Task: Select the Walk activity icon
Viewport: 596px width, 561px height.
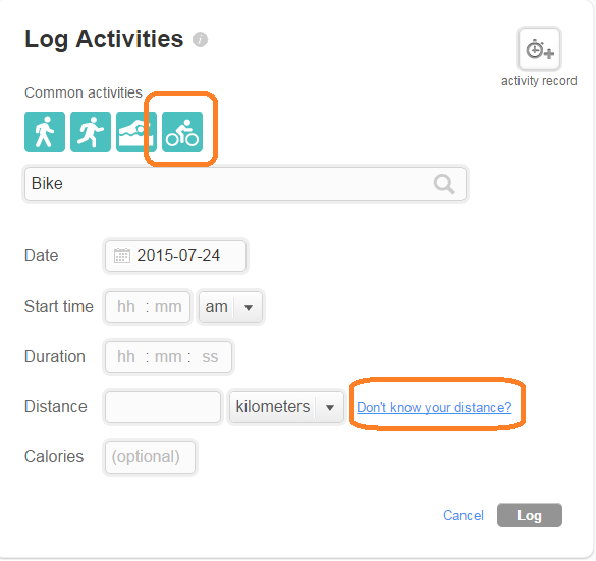Action: [x=44, y=132]
